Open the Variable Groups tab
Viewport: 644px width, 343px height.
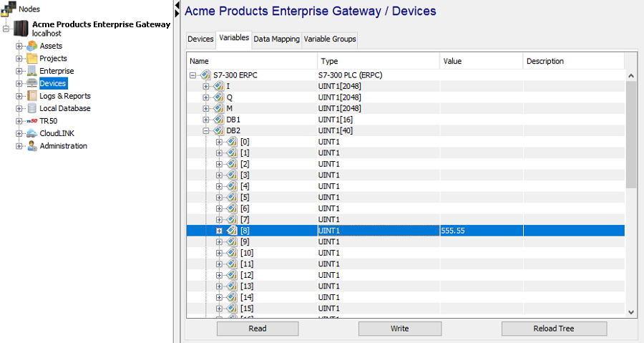330,39
